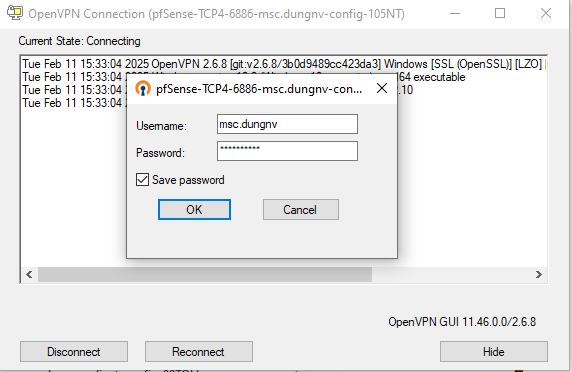Close the pfSense credentials dialog
The width and height of the screenshot is (572, 372).
[x=382, y=88]
